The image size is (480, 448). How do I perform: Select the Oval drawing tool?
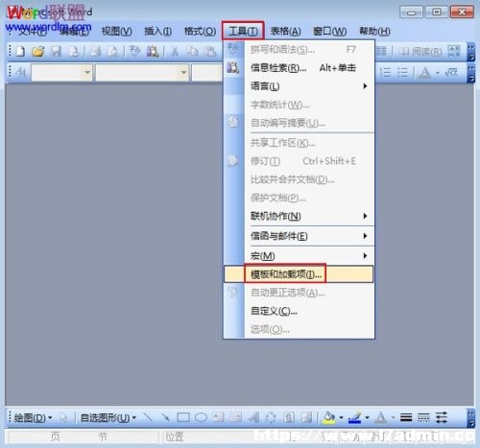201,417
